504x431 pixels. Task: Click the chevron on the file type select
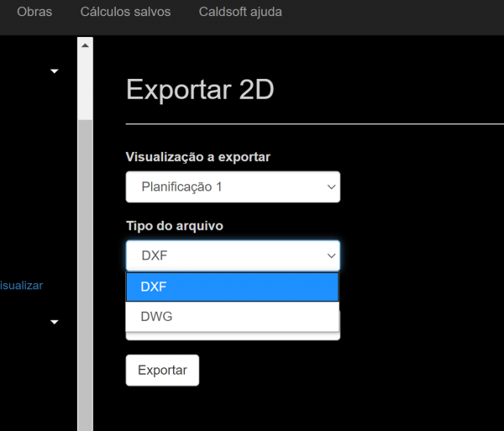pyautogui.click(x=331, y=256)
